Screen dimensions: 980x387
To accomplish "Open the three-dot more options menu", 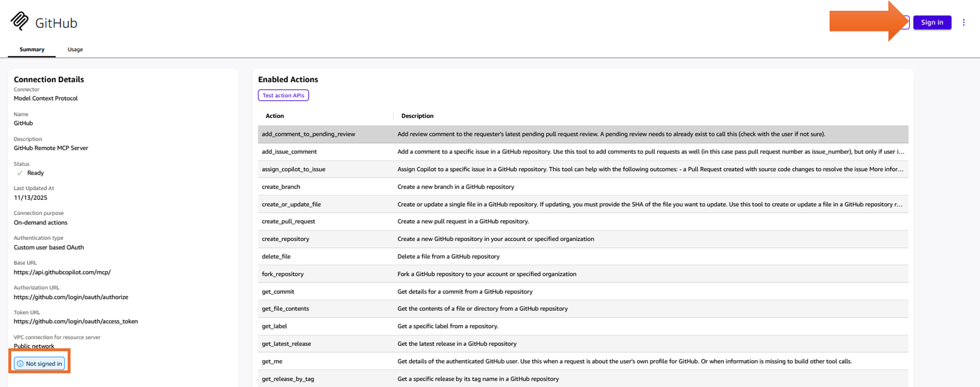I will pyautogui.click(x=963, y=23).
